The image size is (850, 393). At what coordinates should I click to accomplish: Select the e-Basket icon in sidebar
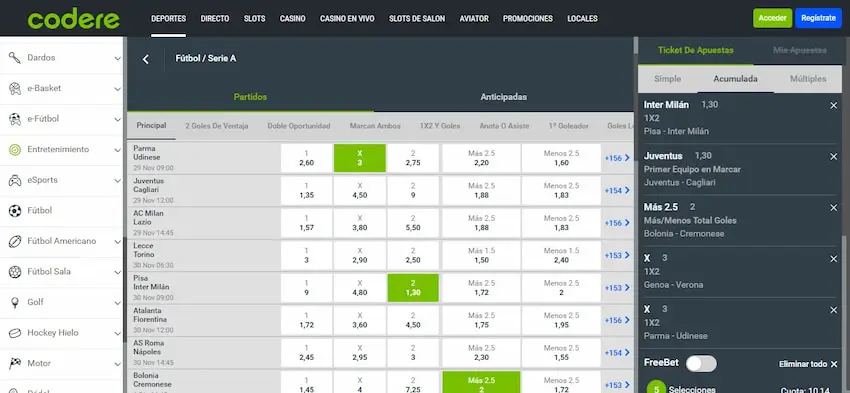point(15,88)
